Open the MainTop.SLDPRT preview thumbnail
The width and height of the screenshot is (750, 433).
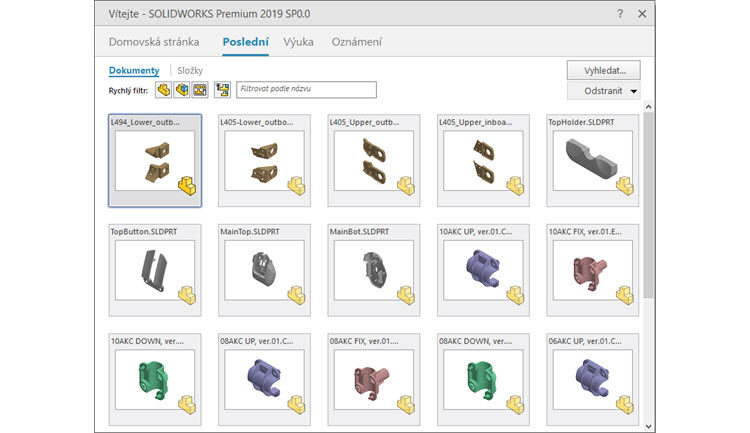[x=265, y=270]
